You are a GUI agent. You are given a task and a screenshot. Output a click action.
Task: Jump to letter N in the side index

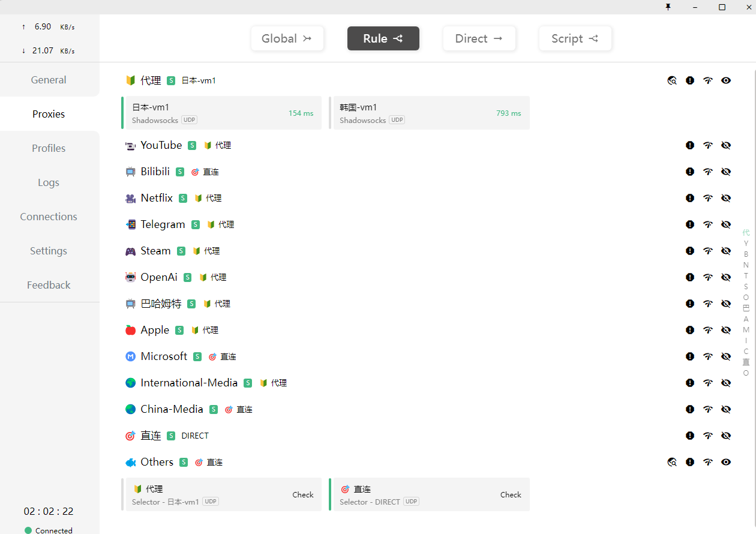point(746,265)
